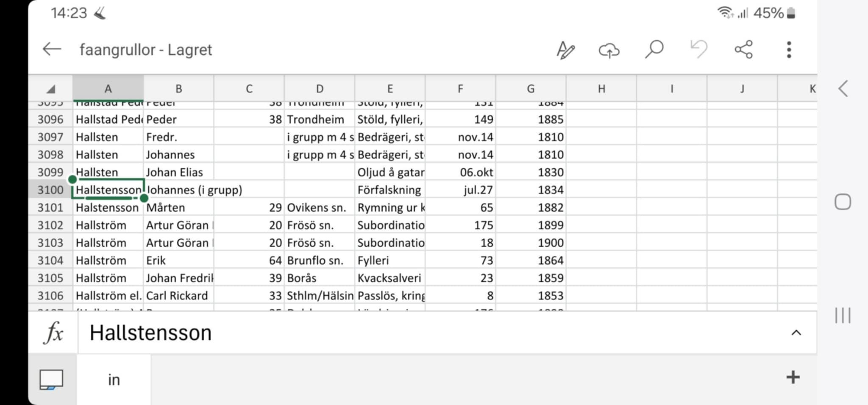Viewport: 868px width, 405px height.
Task: Open the search magnifier tool
Action: [x=654, y=49]
